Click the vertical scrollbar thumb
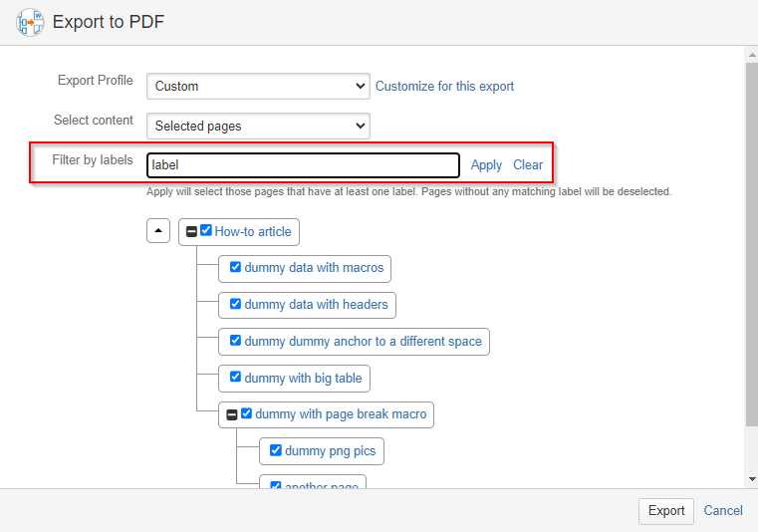Screen dimensions: 758x532 [x=752, y=244]
